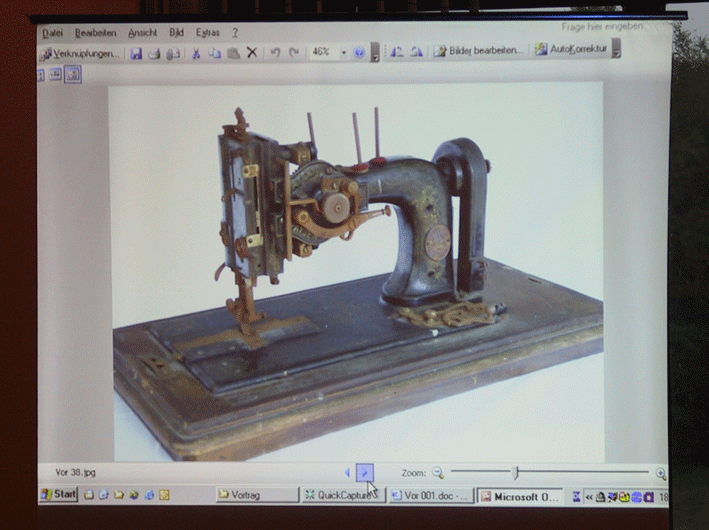Click the Bilder bearbeiten button

(479, 50)
